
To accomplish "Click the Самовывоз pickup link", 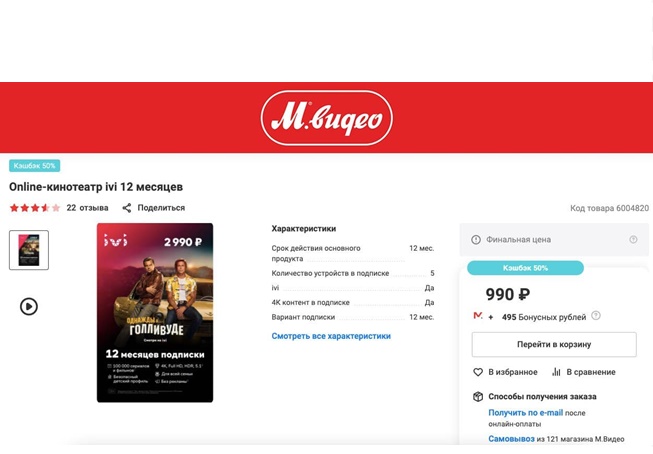I will [x=511, y=439].
